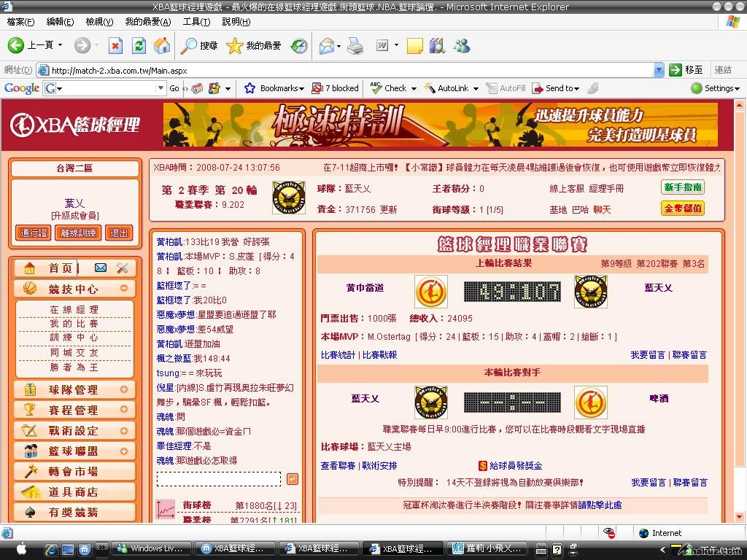
Task: Click the Apple start icon on taskbar
Action: click(x=21, y=548)
